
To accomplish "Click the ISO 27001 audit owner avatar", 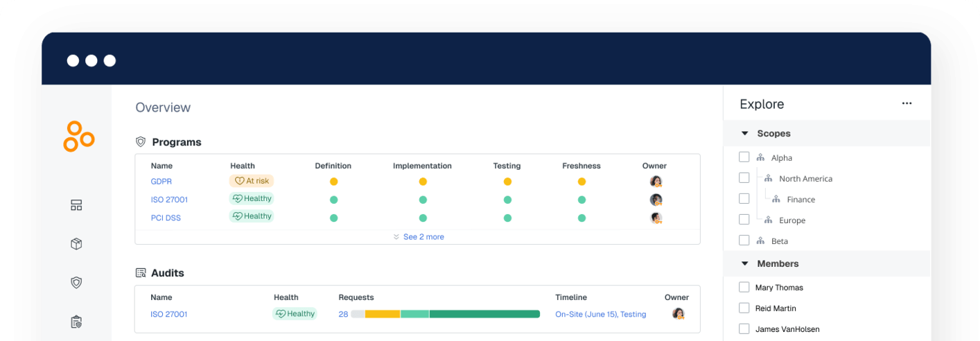I will (679, 314).
